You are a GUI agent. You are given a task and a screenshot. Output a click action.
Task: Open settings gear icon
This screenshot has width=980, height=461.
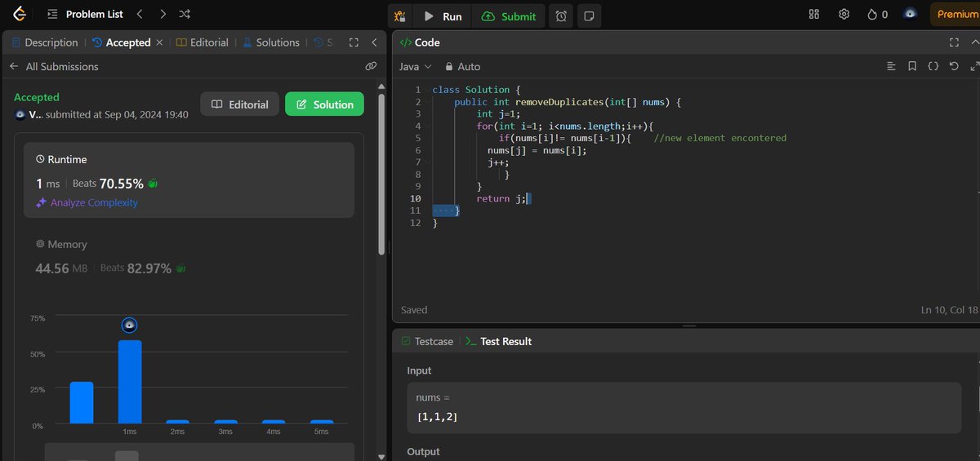click(x=844, y=15)
